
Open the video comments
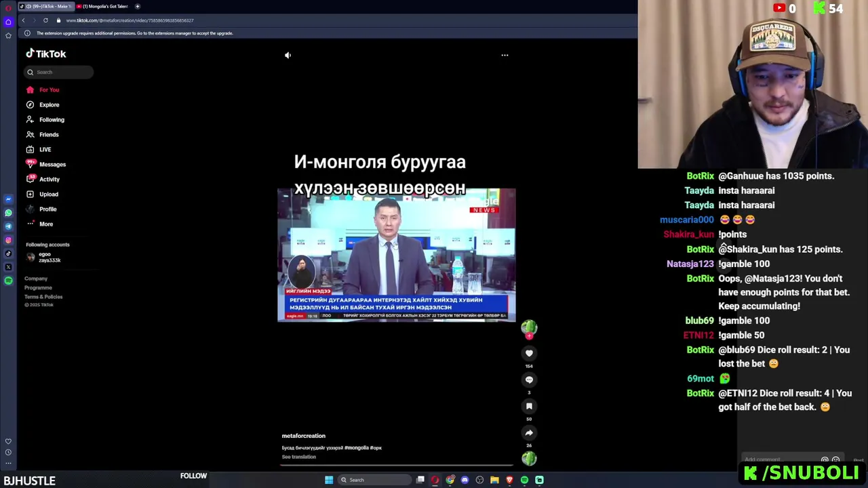coord(529,380)
